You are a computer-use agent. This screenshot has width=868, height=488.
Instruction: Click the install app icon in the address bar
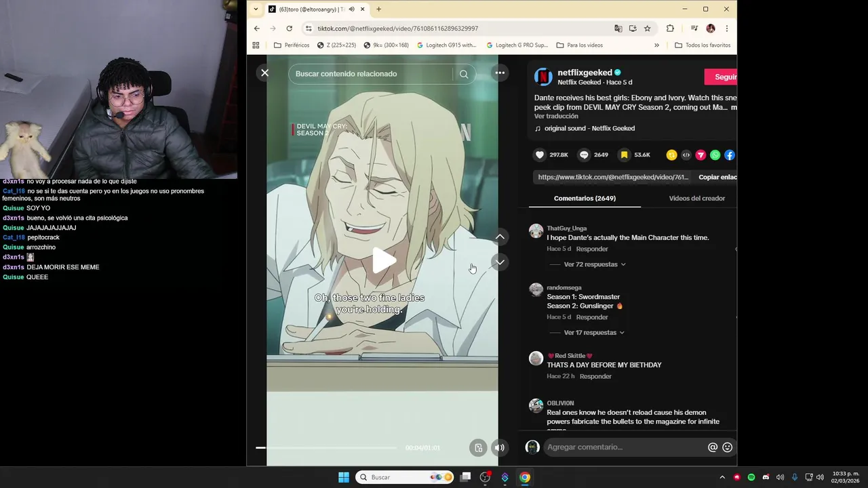(x=633, y=28)
